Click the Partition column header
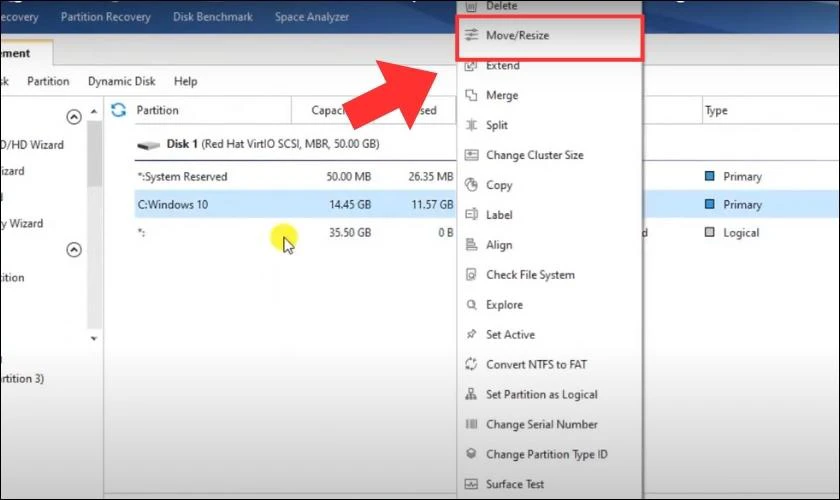 pyautogui.click(x=158, y=110)
